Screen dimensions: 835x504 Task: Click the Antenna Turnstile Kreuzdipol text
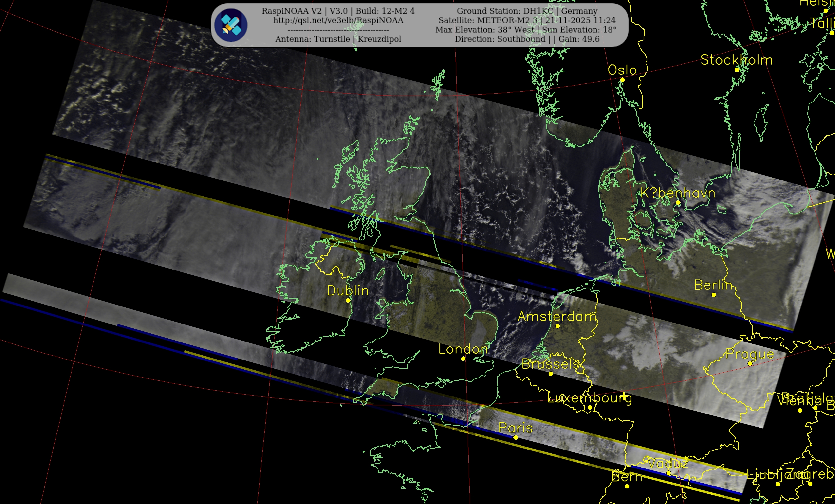pyautogui.click(x=338, y=39)
